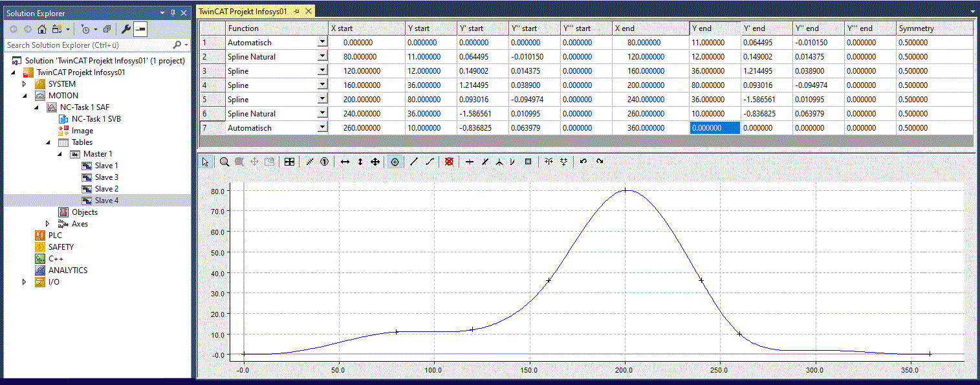Toggle auto-hide pin on Solution Explorer
This screenshot has height=385, width=980.
click(173, 13)
